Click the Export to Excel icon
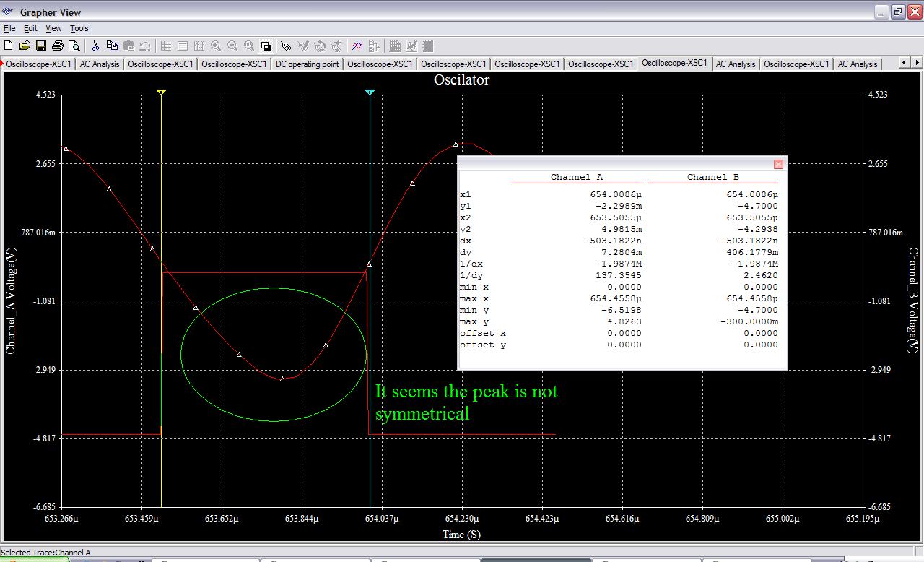Image resolution: width=924 pixels, height=562 pixels. [x=395, y=46]
